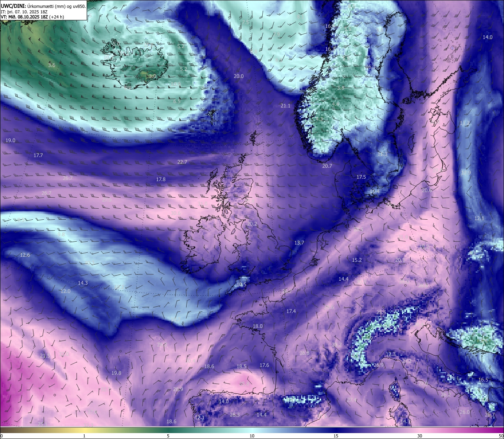Image resolution: width=504 pixels, height=439 pixels.
Task: Click the 18.5 value label
Action: 241,366
